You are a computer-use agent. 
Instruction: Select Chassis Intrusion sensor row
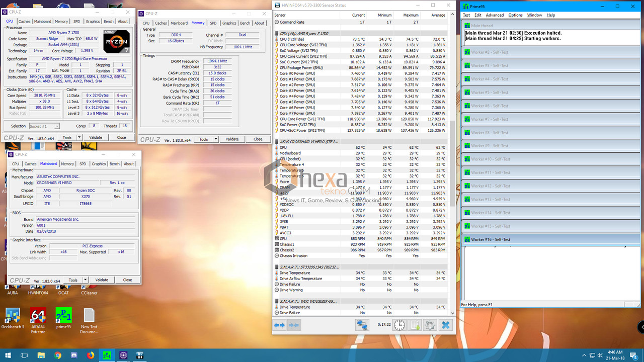click(x=361, y=256)
